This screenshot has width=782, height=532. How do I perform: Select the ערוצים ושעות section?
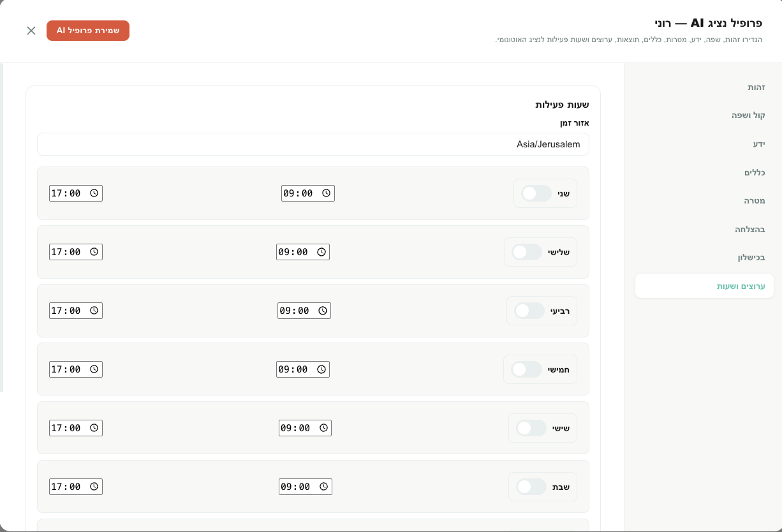pos(704,286)
